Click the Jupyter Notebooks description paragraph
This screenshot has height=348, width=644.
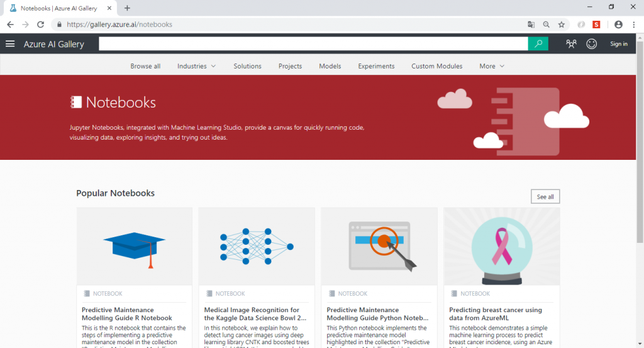(217, 132)
